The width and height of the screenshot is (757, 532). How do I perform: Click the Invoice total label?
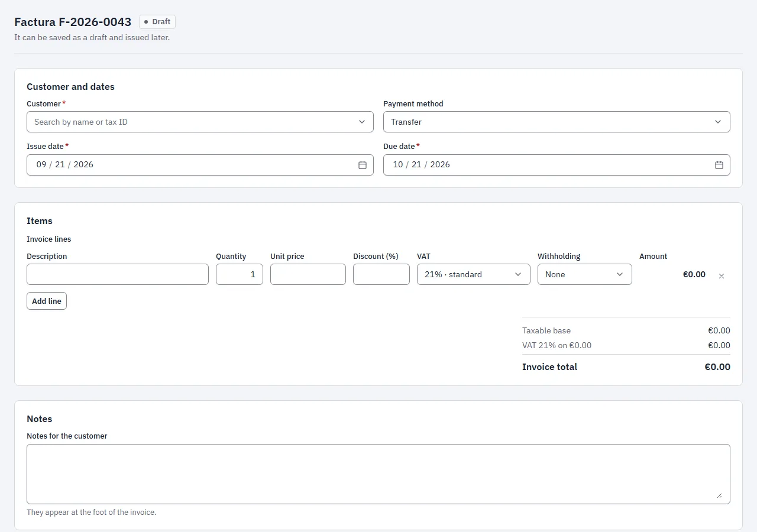(x=549, y=367)
